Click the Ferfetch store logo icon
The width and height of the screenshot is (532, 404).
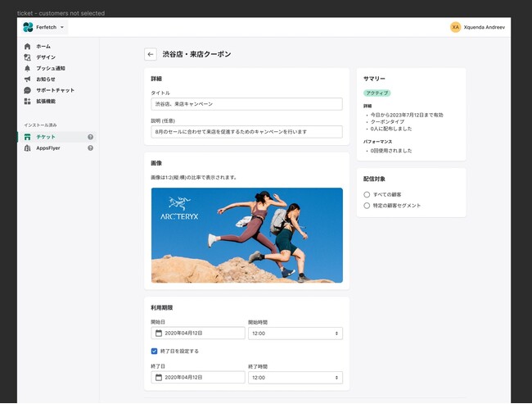(x=28, y=27)
